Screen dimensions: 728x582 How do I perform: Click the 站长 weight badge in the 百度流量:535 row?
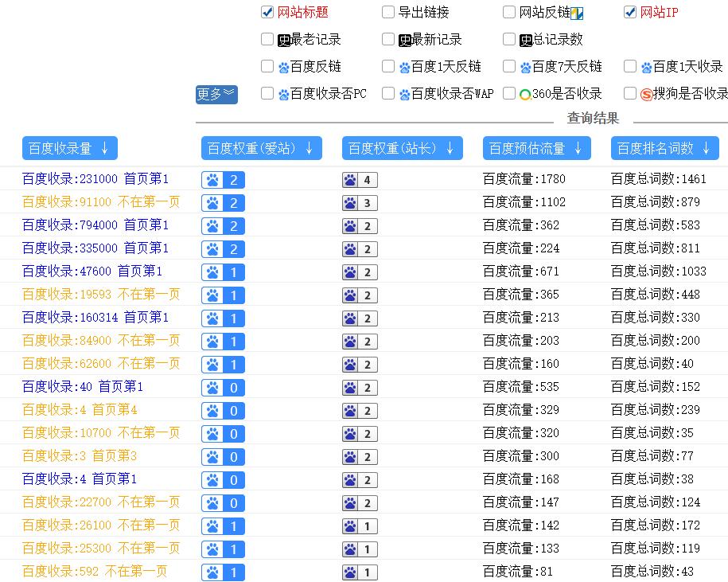[360, 388]
